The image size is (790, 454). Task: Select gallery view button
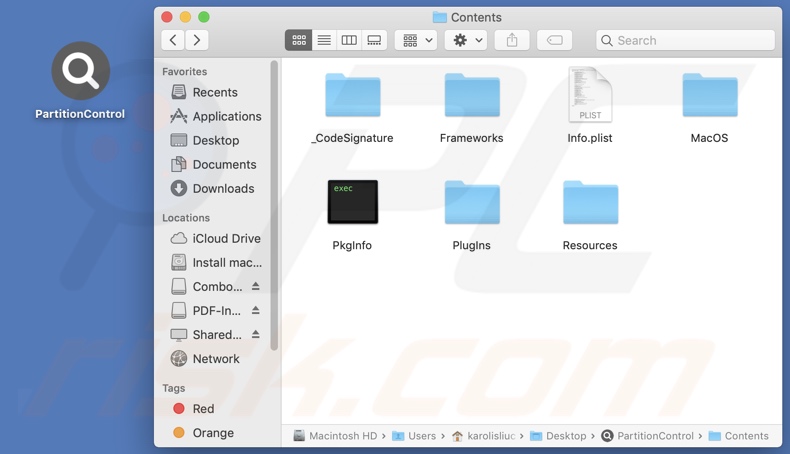click(x=374, y=40)
